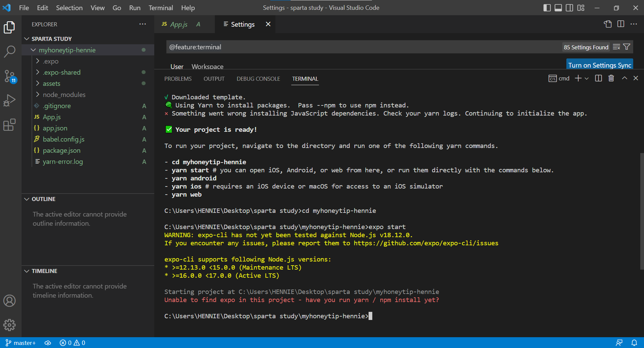Open editor more actions ellipsis
Screen dimensions: 644x348
[634, 24]
